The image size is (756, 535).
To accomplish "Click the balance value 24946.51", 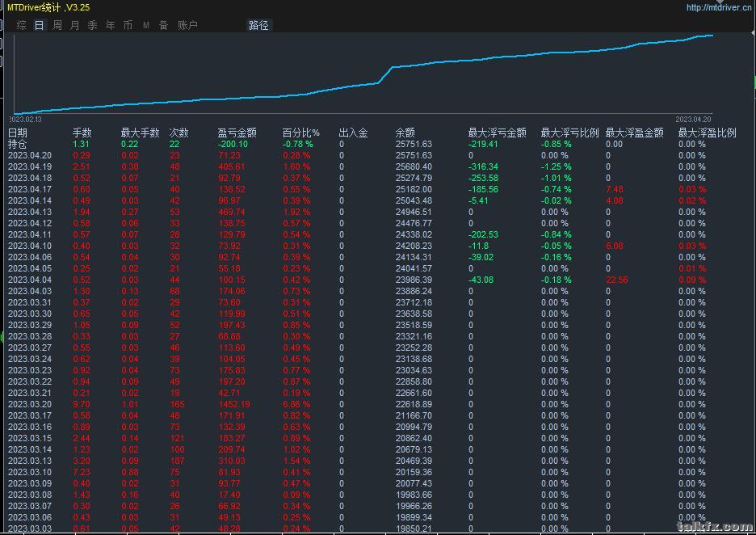I will coord(414,212).
